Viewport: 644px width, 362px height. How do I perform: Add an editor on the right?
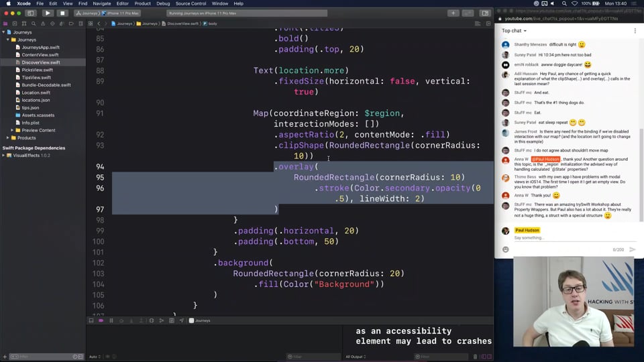click(488, 24)
